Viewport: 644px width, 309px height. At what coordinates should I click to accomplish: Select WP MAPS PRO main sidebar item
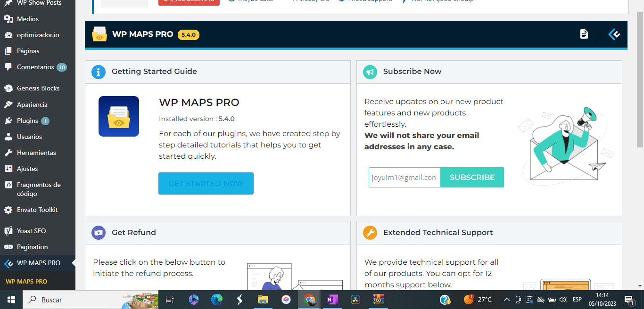pyautogui.click(x=38, y=263)
